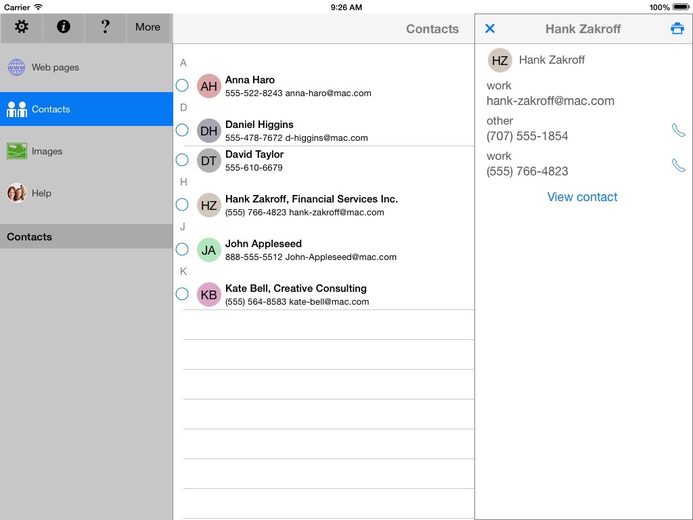Call the work number (555) 766-4823

(678, 166)
